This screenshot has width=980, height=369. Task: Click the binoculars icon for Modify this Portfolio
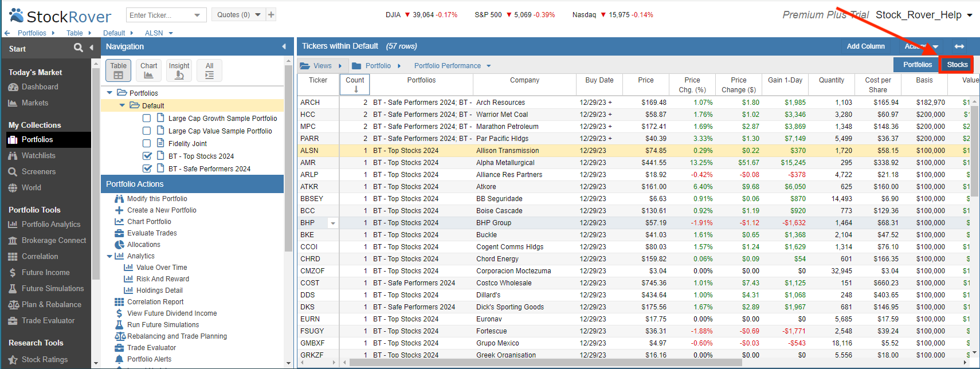click(x=119, y=199)
